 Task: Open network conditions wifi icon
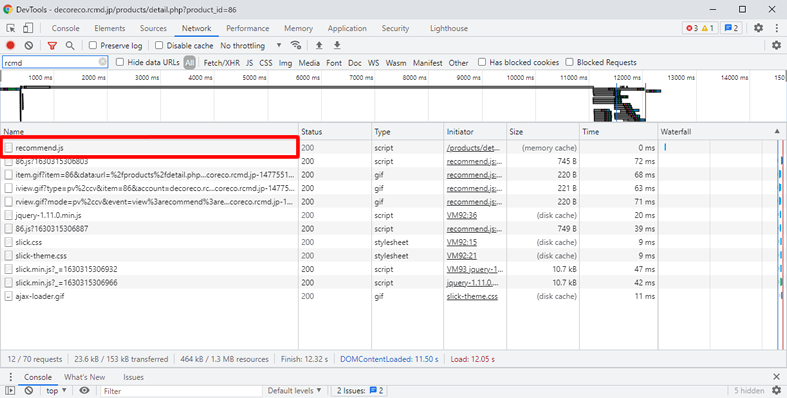(296, 45)
